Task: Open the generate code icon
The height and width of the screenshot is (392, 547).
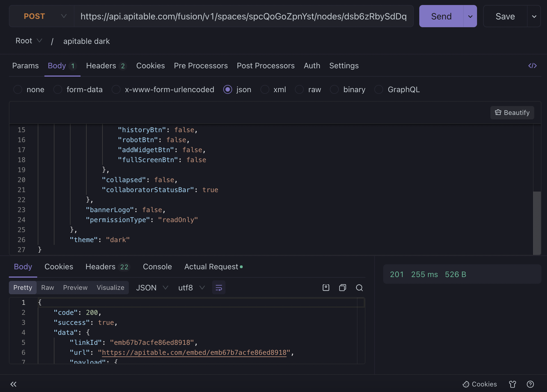Action: [x=532, y=66]
